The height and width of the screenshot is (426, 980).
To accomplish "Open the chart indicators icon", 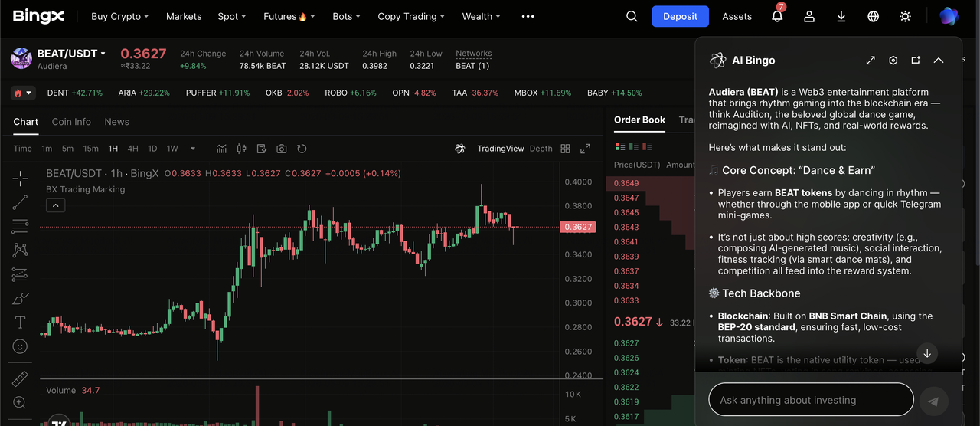I will 221,149.
